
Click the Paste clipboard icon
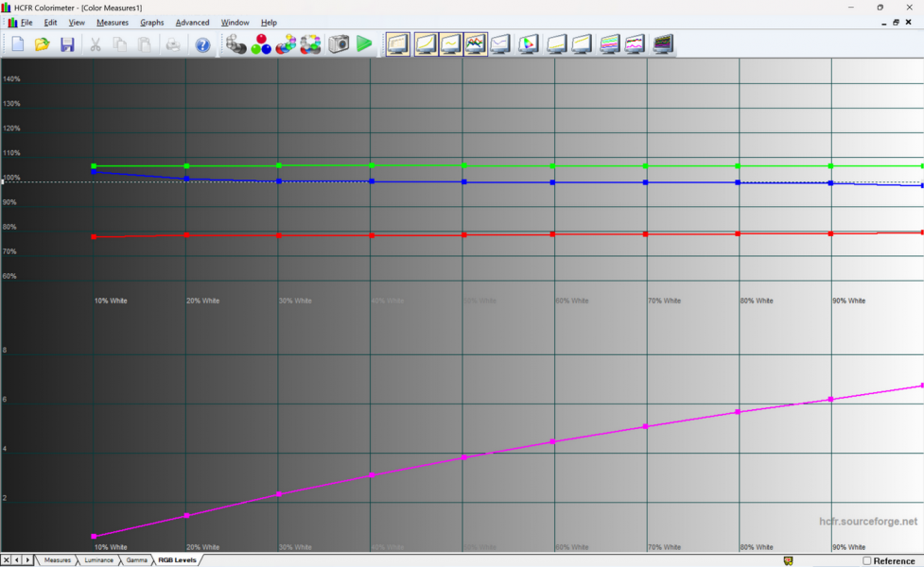pos(145,44)
